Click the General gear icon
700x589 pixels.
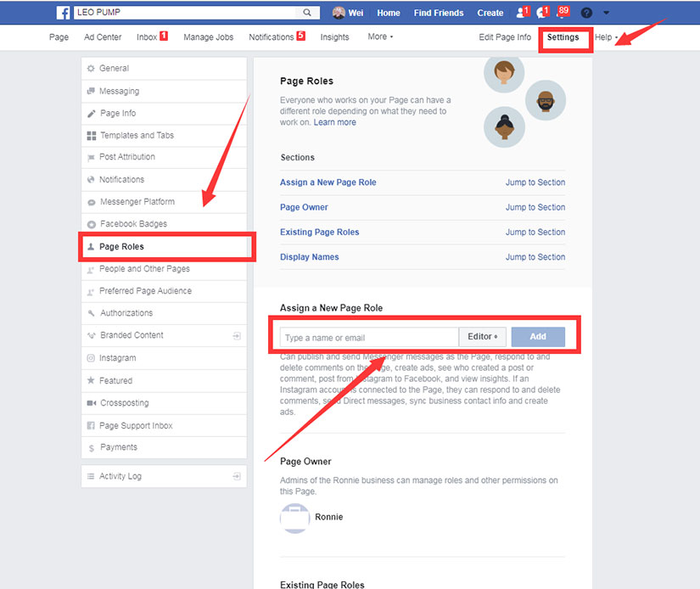[91, 69]
